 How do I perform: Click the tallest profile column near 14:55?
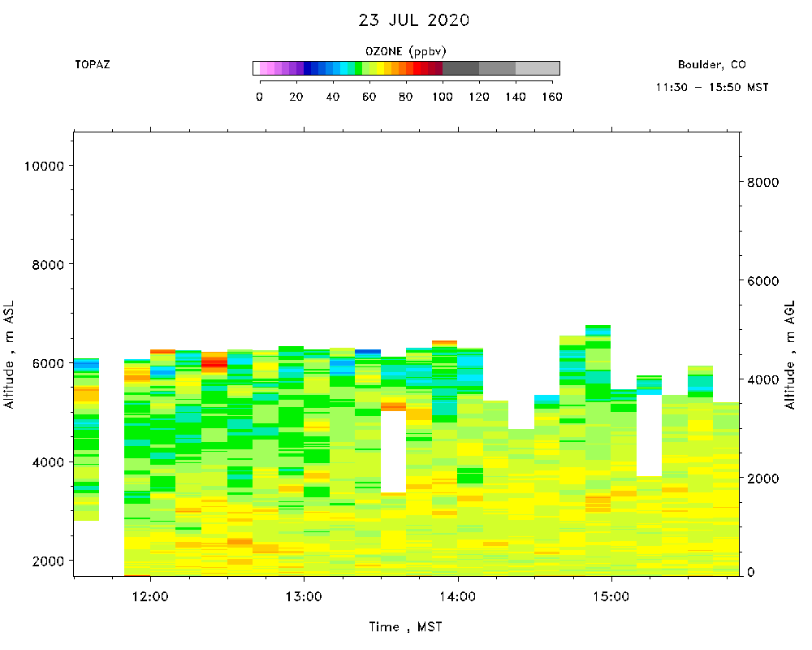[598, 450]
